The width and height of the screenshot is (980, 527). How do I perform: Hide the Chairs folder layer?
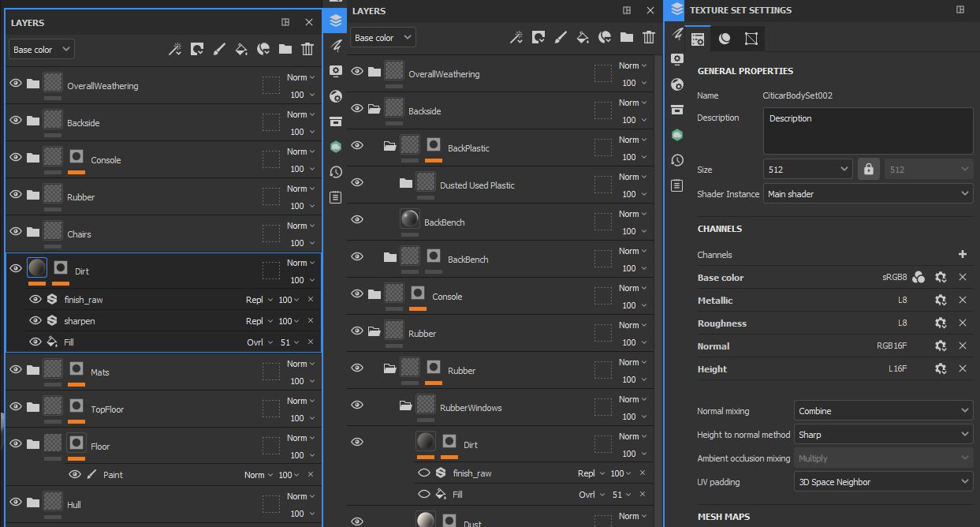click(x=15, y=231)
